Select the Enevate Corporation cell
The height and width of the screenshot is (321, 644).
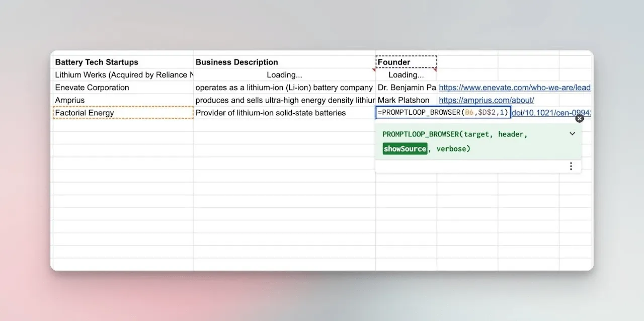click(x=123, y=88)
